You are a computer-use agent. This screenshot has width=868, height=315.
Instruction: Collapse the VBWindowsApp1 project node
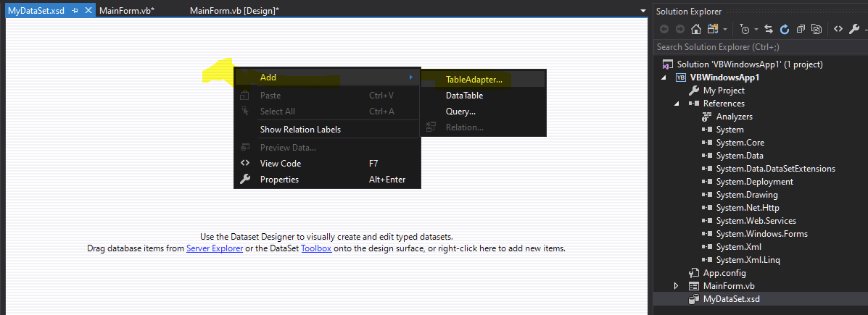pyautogui.click(x=664, y=77)
